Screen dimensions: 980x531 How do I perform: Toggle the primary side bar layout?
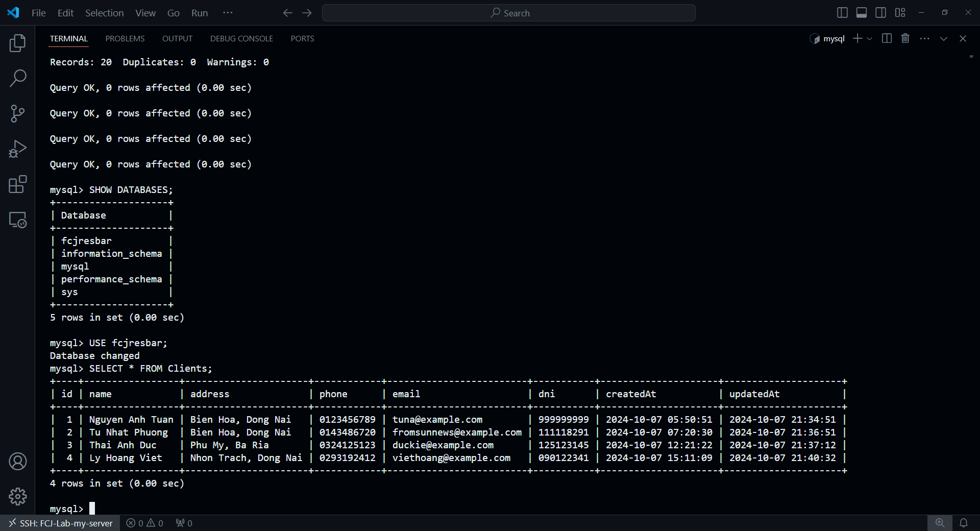coord(842,13)
